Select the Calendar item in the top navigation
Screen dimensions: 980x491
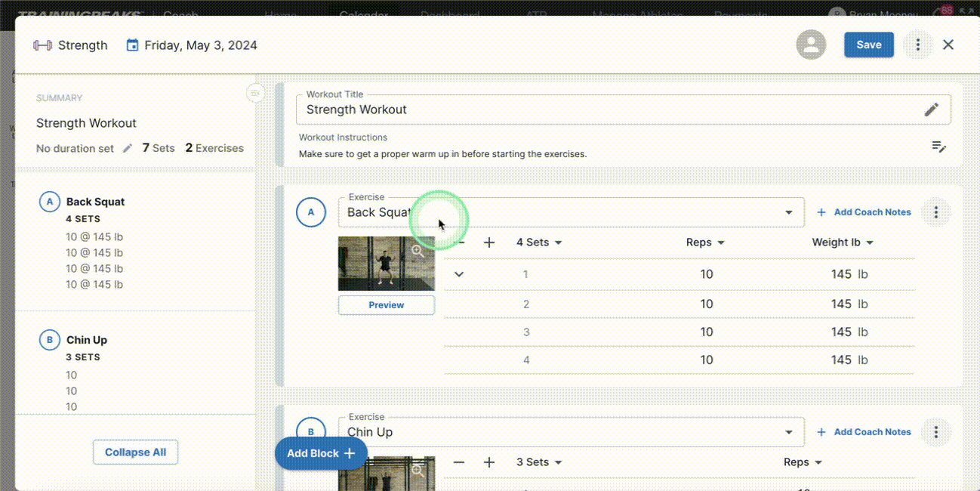(x=363, y=15)
